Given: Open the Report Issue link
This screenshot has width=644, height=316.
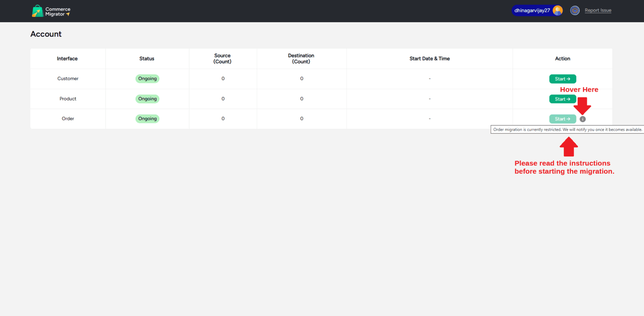Looking at the screenshot, I should coord(598,10).
